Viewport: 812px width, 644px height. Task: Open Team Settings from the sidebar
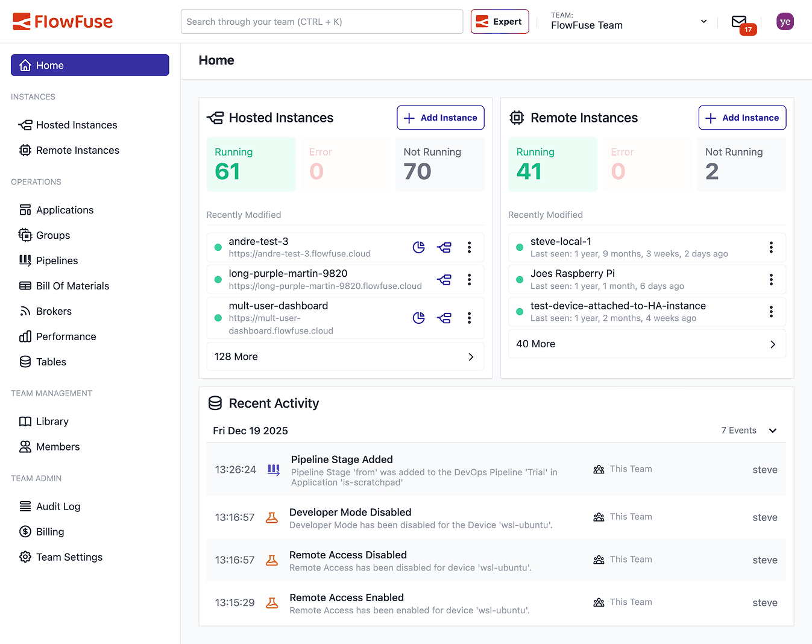(69, 557)
